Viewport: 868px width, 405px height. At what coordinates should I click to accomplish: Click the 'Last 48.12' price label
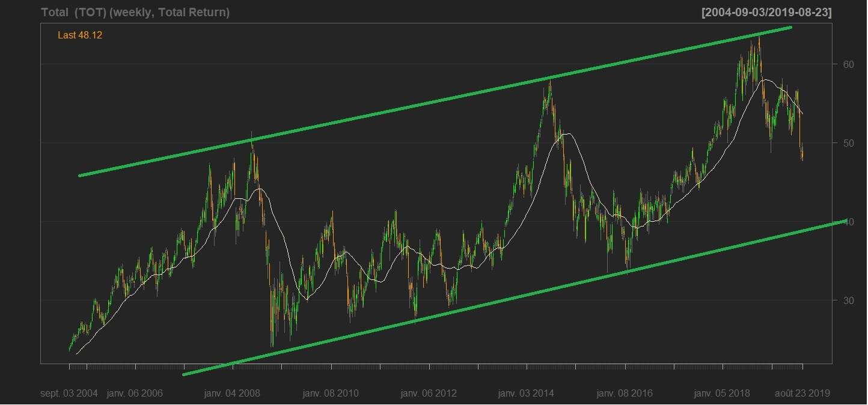pos(80,35)
